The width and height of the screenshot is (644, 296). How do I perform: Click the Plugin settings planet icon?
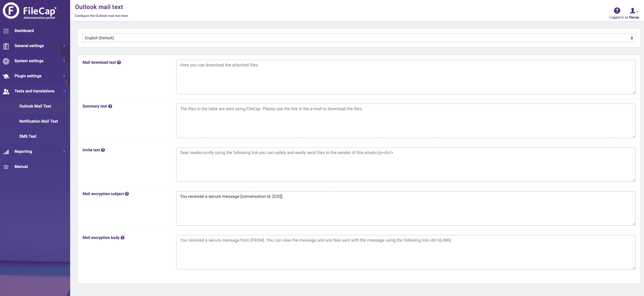[6, 76]
